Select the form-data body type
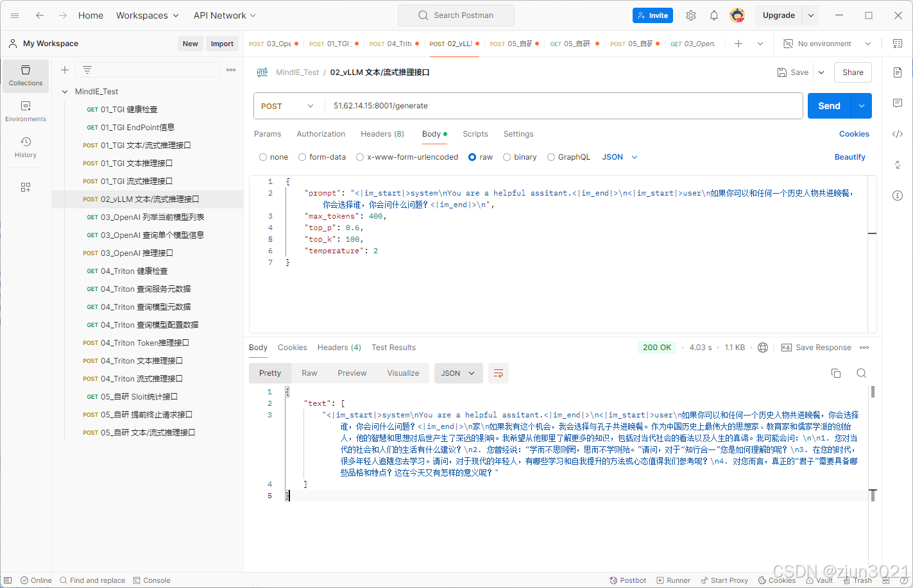The width and height of the screenshot is (913, 588). [302, 157]
